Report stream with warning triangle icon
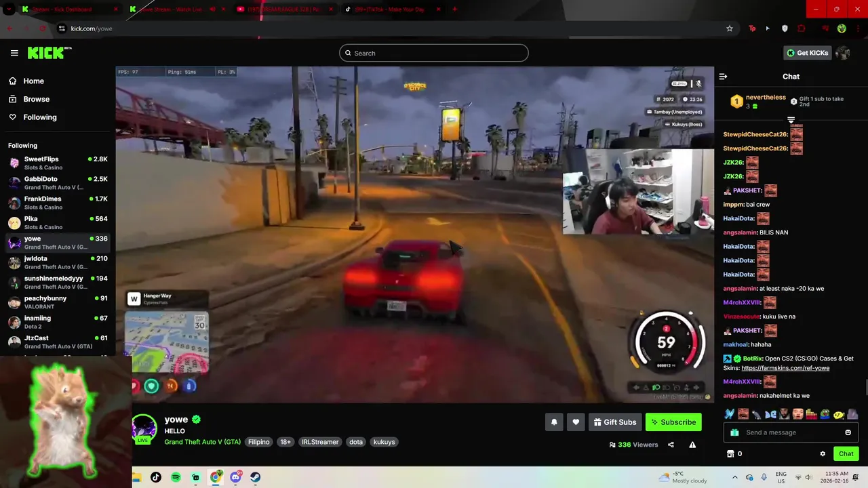 (x=692, y=445)
